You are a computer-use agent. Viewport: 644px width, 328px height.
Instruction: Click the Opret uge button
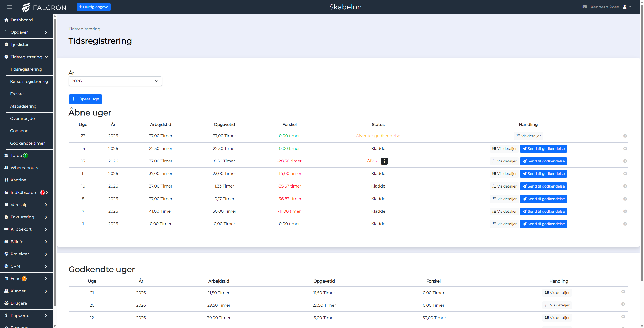pyautogui.click(x=86, y=99)
